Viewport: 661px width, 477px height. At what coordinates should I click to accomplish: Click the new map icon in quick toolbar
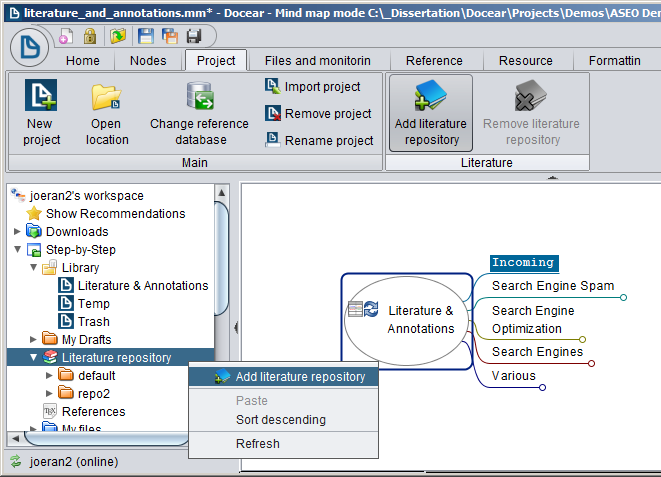65,36
